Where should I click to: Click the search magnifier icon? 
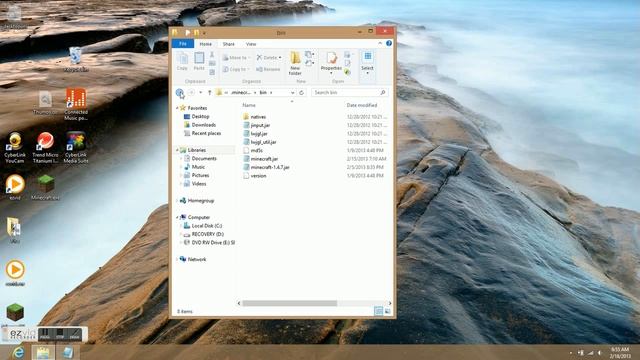tap(382, 93)
